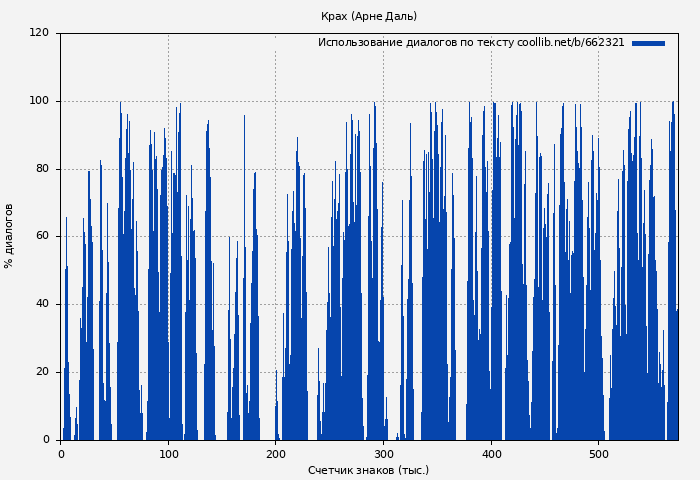Click the 400 tick label on the x-axis
The image size is (700, 480).
point(491,454)
